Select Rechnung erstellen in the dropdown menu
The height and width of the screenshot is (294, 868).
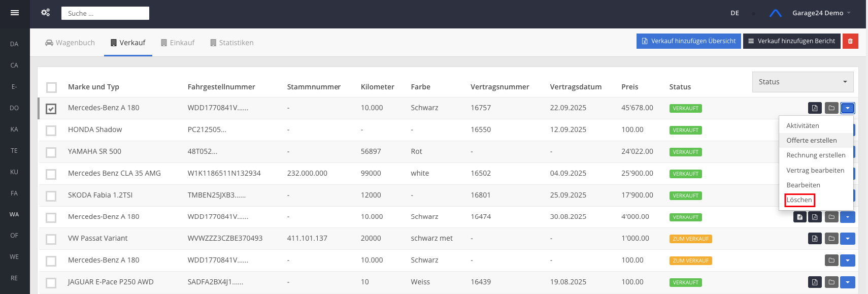(816, 155)
